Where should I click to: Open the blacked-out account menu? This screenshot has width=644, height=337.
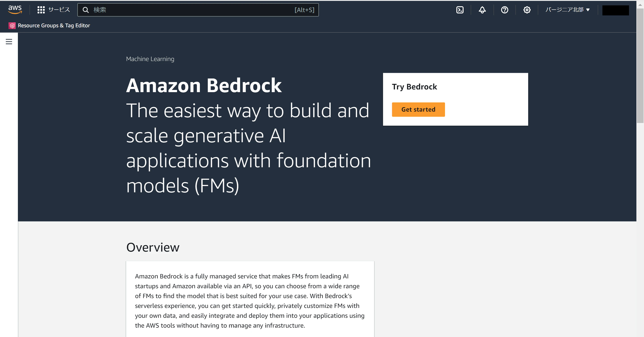[x=616, y=10]
